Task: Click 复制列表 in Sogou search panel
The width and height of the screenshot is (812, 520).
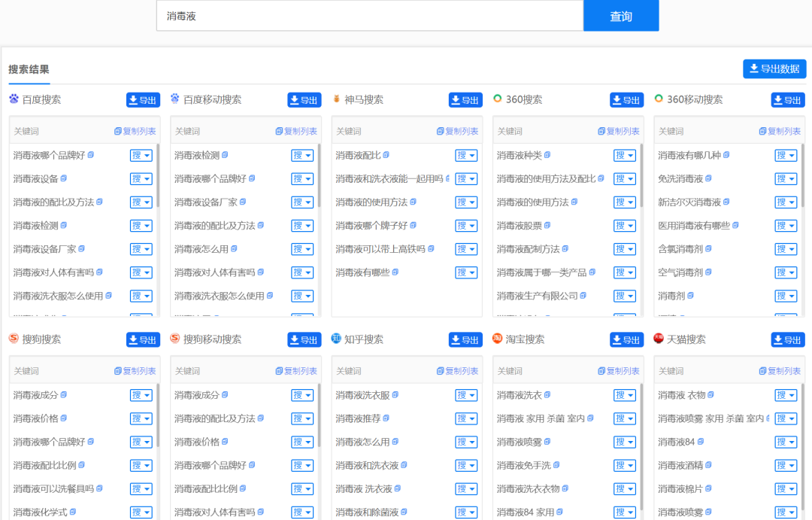Action: click(135, 371)
